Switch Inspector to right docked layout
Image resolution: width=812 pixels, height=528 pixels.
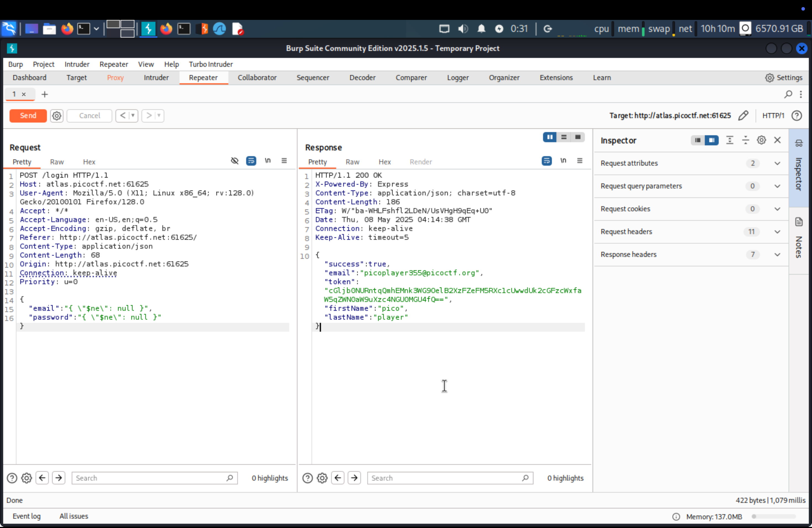[x=712, y=140]
